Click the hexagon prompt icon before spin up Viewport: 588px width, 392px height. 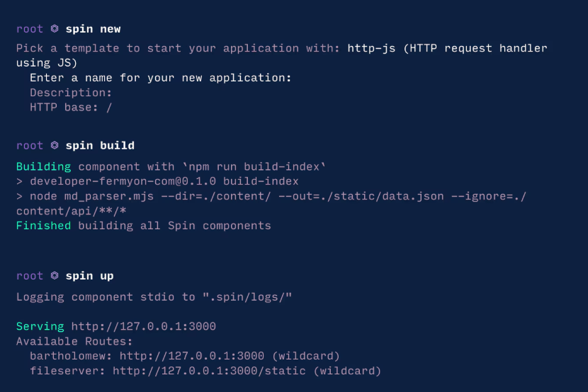[55, 276]
